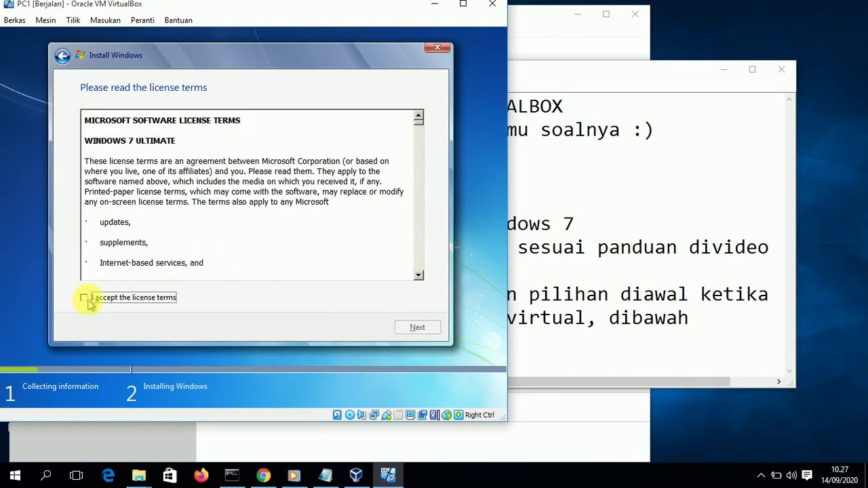Open taskbar search magnifier
The height and width of the screenshot is (488, 868).
[x=46, y=475]
